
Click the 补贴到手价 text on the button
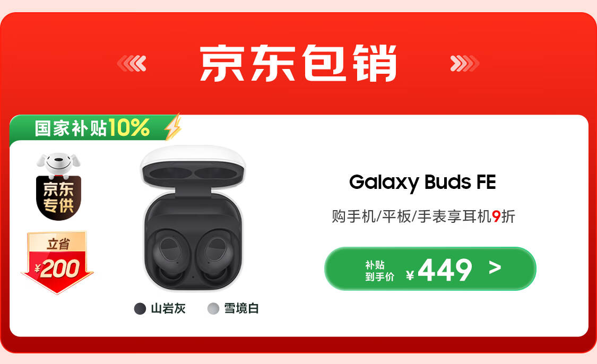(x=379, y=271)
